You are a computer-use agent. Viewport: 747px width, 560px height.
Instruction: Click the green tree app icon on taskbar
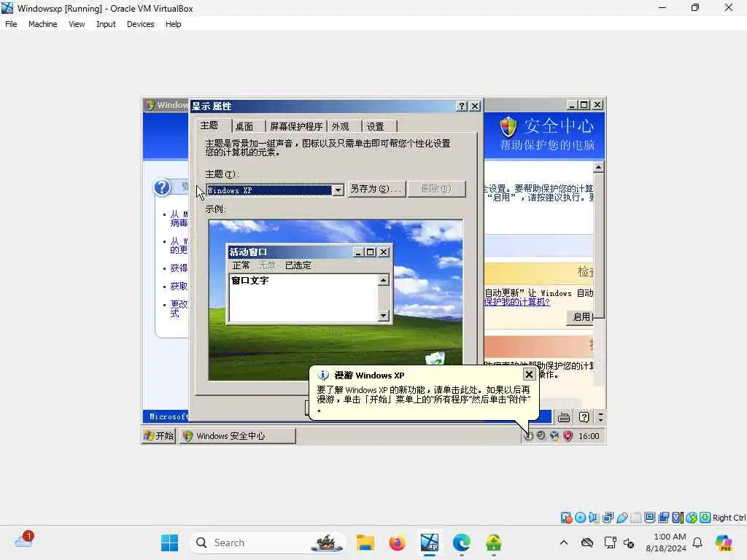pyautogui.click(x=494, y=542)
